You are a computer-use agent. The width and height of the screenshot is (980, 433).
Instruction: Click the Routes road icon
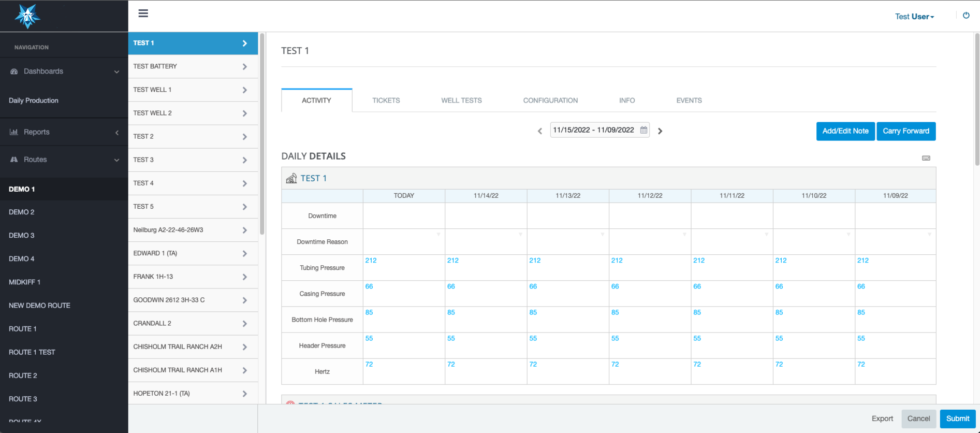point(14,160)
